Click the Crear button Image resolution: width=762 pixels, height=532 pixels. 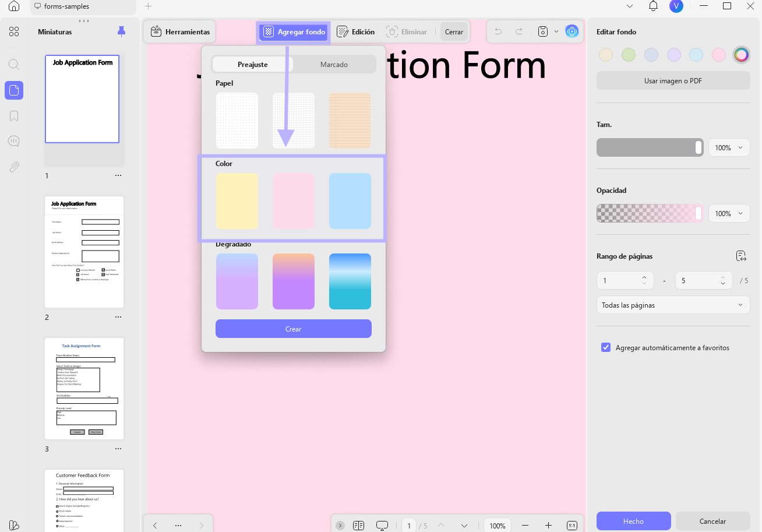point(294,329)
